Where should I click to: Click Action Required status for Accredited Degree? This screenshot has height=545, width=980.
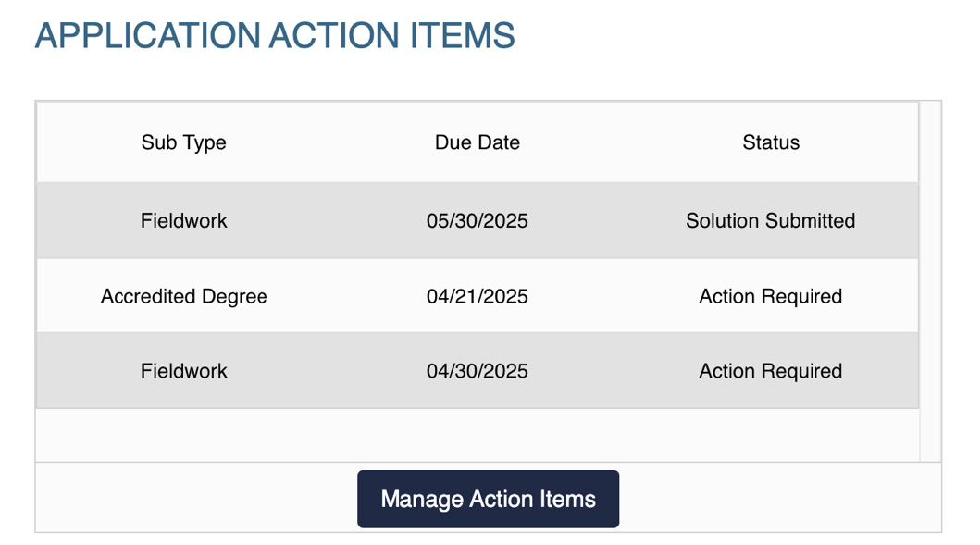click(x=771, y=295)
